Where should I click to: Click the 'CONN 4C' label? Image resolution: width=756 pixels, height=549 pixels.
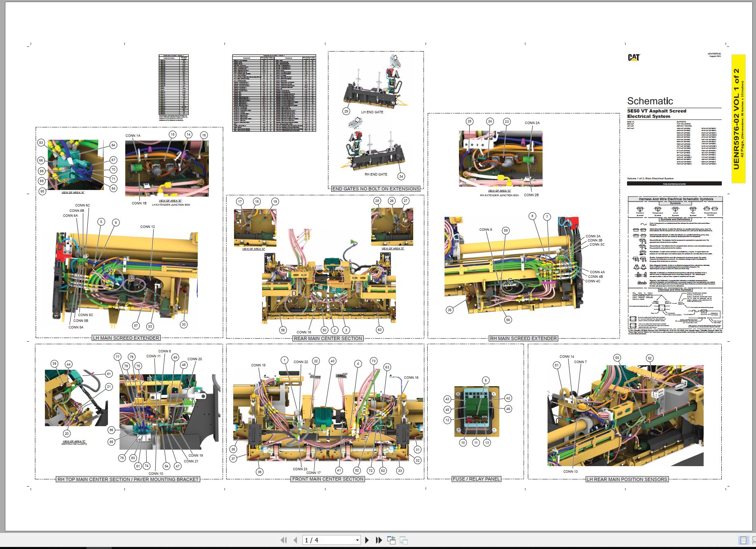(x=593, y=281)
